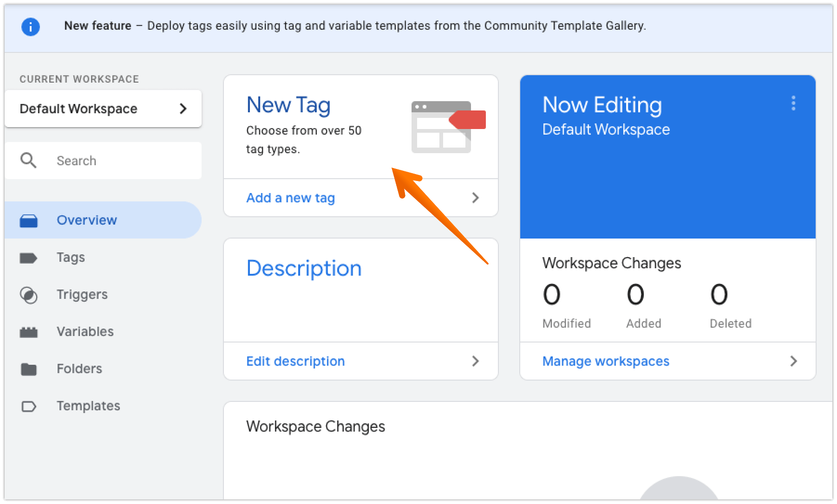This screenshot has width=837, height=504.
Task: Click the CURRENT WORKSPACE label
Action: coord(79,79)
